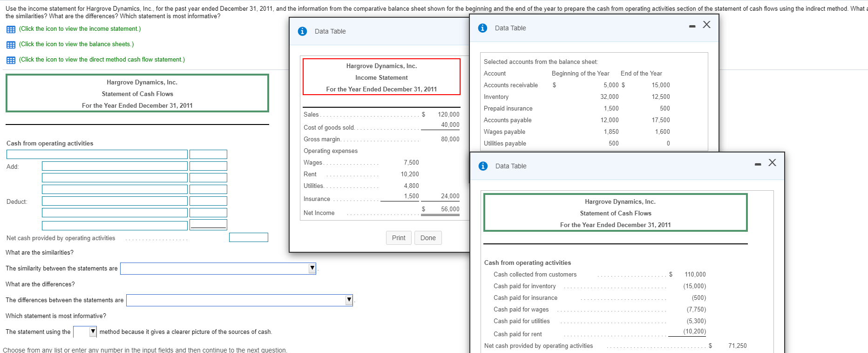
Task: Click the Utilities payable row label
Action: coord(505,144)
